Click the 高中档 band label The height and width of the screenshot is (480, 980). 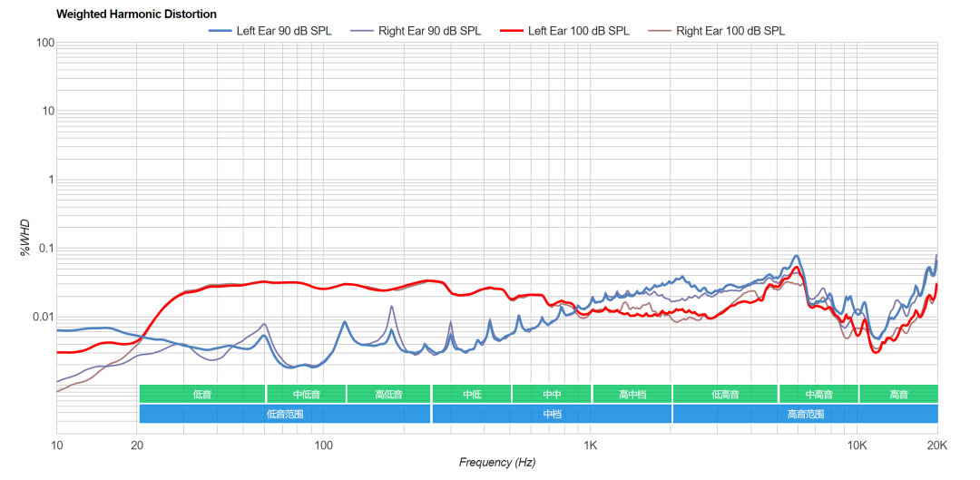pyautogui.click(x=632, y=394)
